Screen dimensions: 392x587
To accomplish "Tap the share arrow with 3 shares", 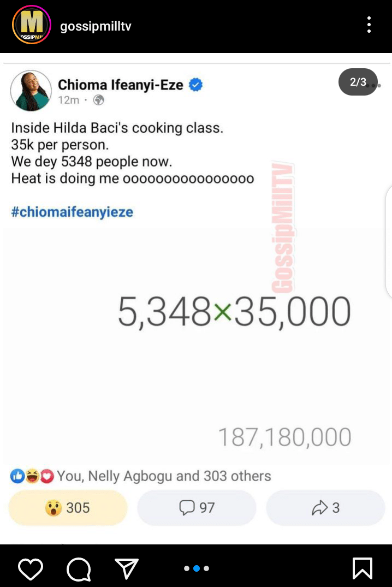I will pos(325,508).
